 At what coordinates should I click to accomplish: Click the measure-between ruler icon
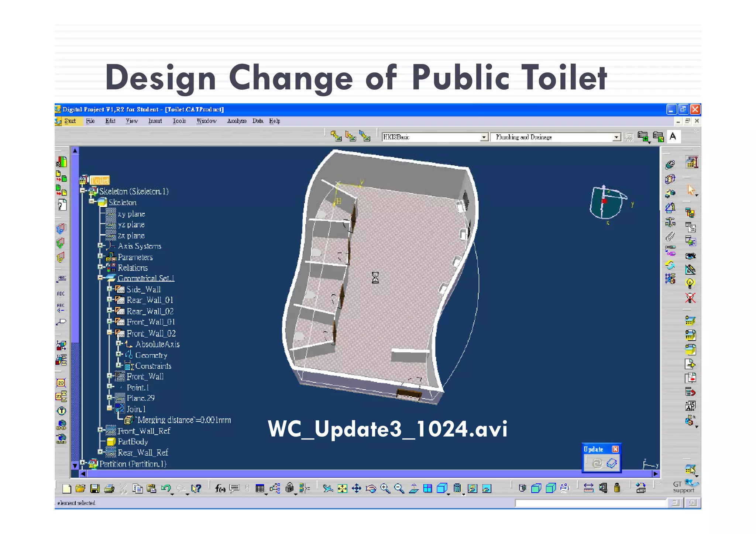[588, 489]
